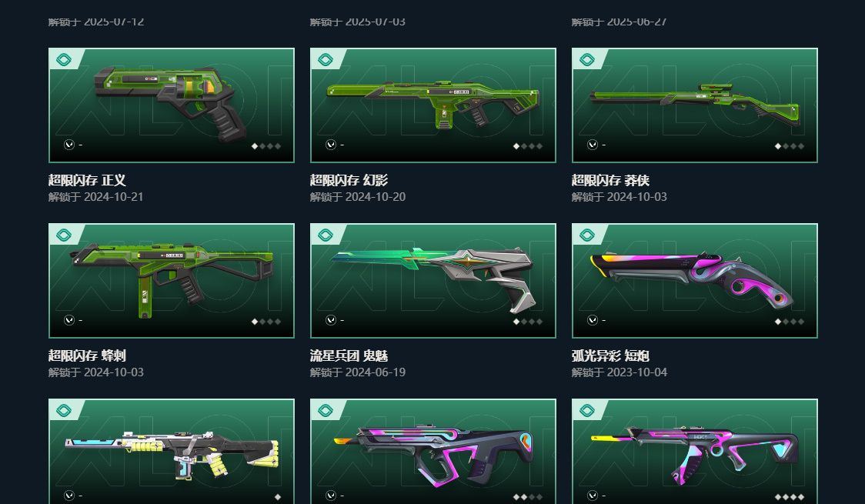This screenshot has width=865, height=504.
Task: Click the tier badge on 超限闪存 莽侠 card
Action: [586, 59]
